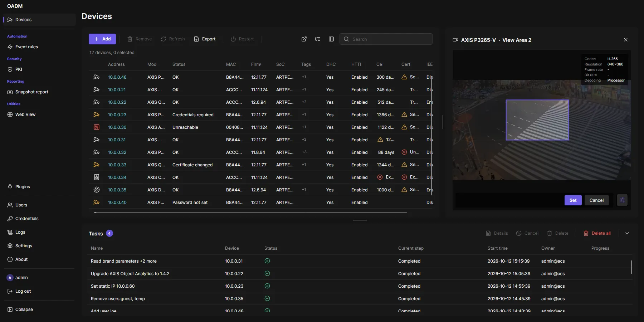The height and width of the screenshot is (322, 644).
Task: Open the column chooser icon
Action: point(331,39)
